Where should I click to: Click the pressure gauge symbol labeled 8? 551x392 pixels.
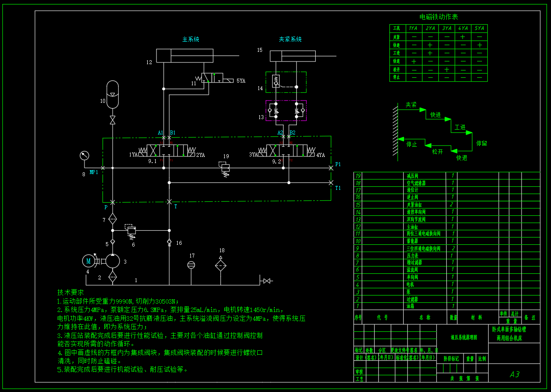click(x=84, y=156)
